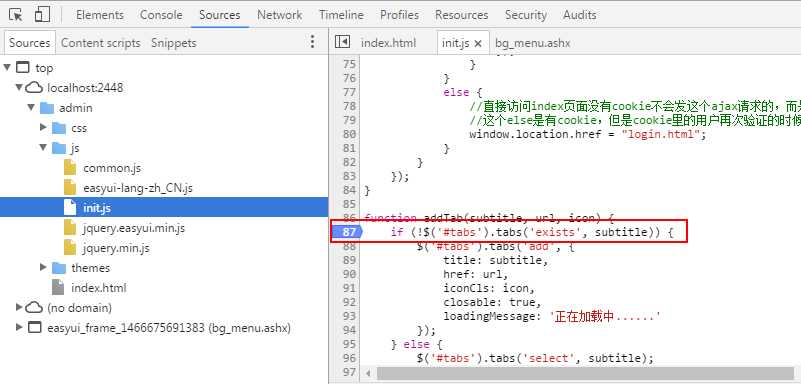Switch to the Console panel
The image size is (801, 384).
click(161, 15)
